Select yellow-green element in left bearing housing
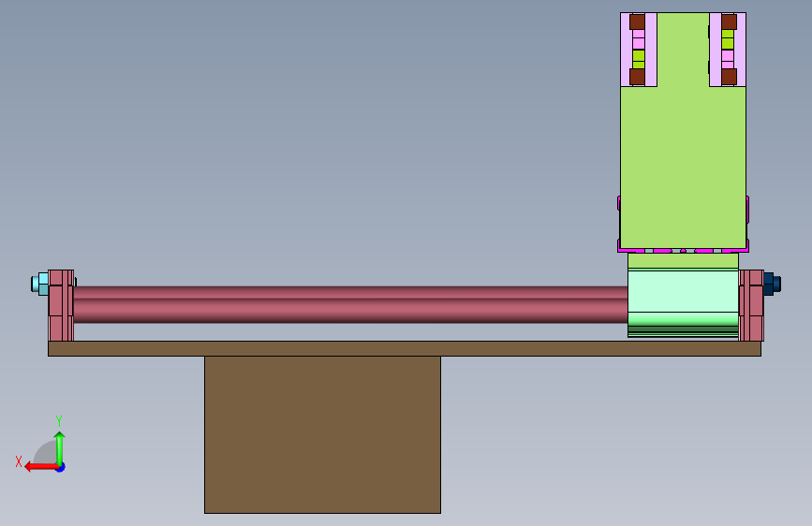The image size is (812, 526). pos(639,59)
